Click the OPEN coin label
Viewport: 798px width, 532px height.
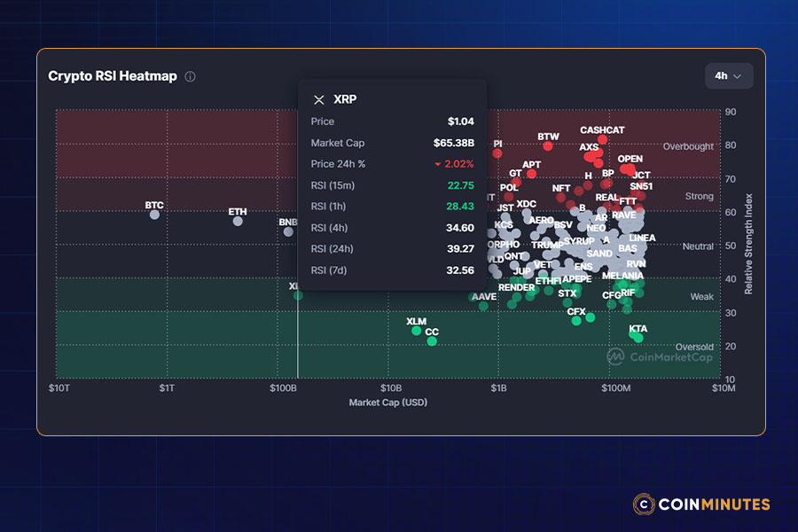coord(630,159)
